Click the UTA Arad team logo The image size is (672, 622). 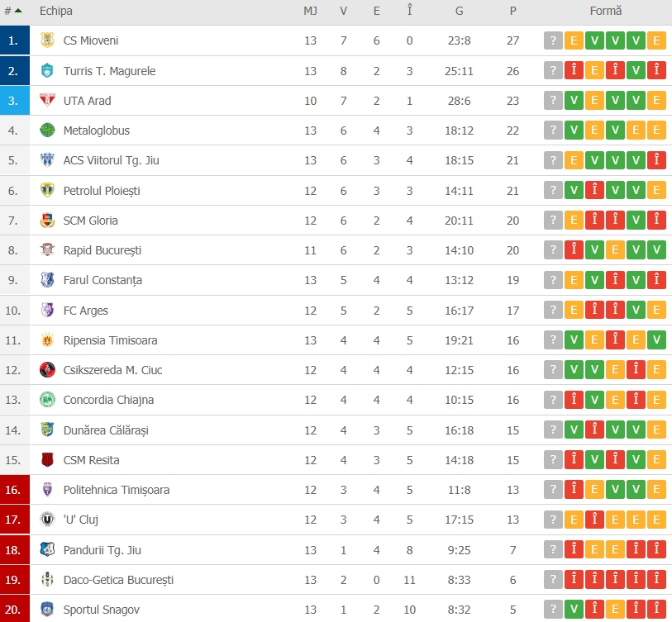pyautogui.click(x=47, y=101)
